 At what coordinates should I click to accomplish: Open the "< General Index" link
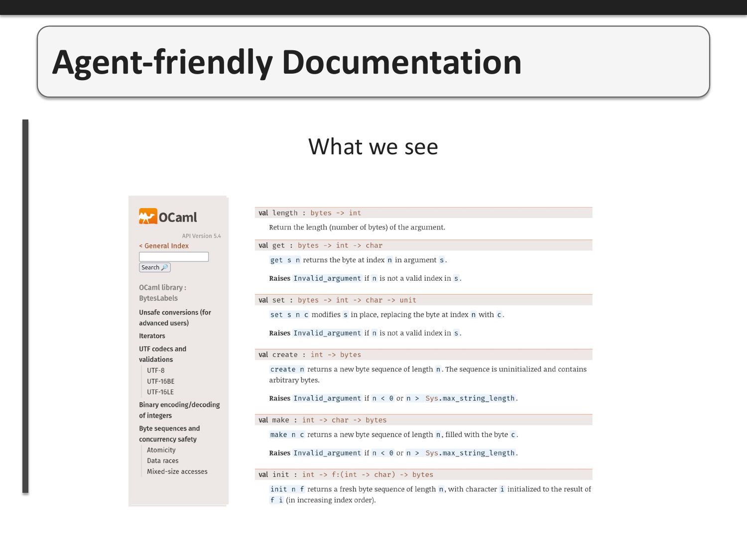(163, 246)
